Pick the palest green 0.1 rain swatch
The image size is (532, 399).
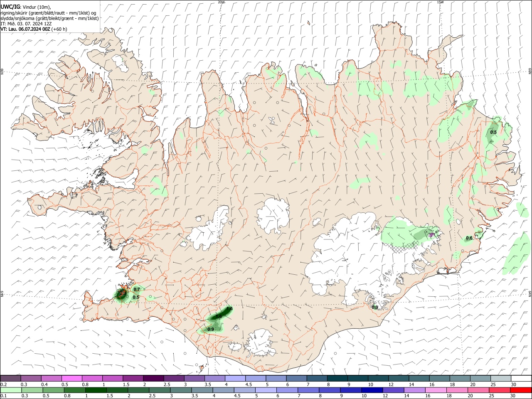point(11,390)
